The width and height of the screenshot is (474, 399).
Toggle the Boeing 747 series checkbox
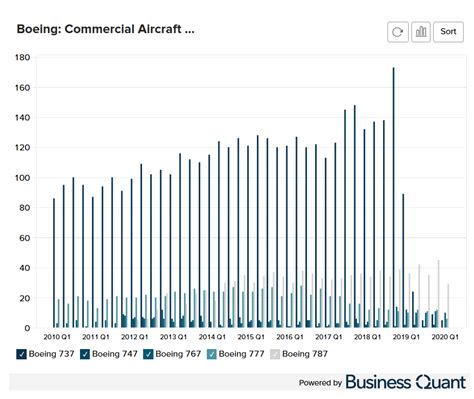(85, 354)
